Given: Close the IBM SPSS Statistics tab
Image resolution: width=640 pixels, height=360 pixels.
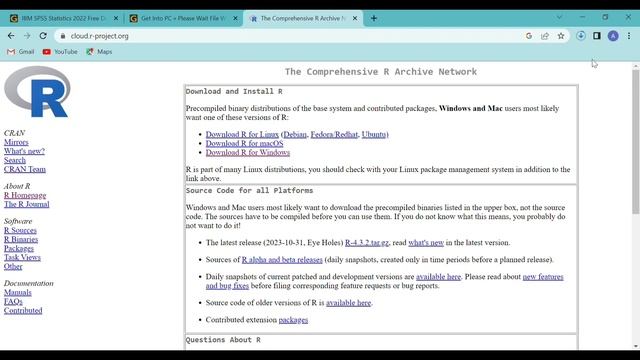Looking at the screenshot, I should [x=116, y=18].
